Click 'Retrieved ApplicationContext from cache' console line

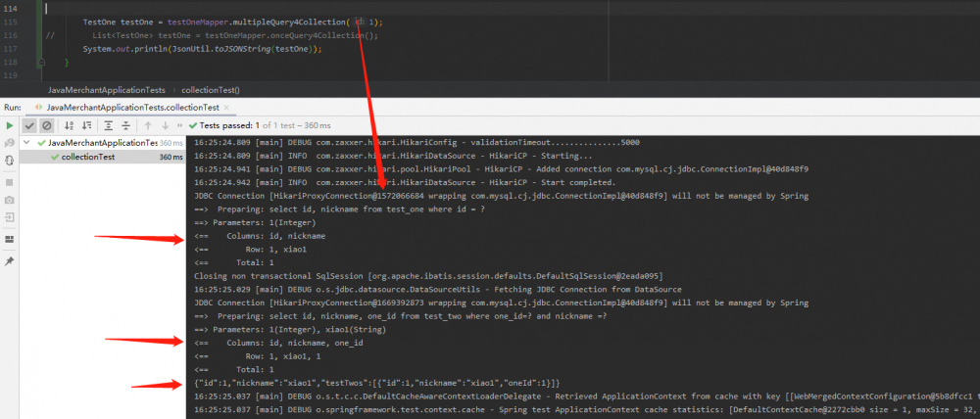587,396
